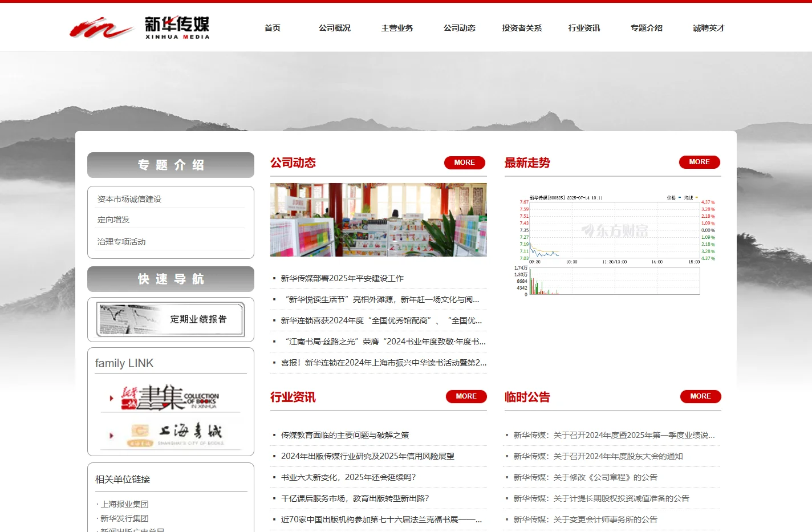Open 新华发行集团 related link

coord(124,518)
